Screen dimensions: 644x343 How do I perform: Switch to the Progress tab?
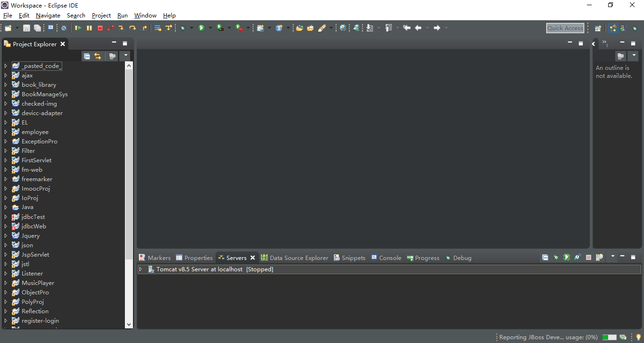pyautogui.click(x=423, y=258)
